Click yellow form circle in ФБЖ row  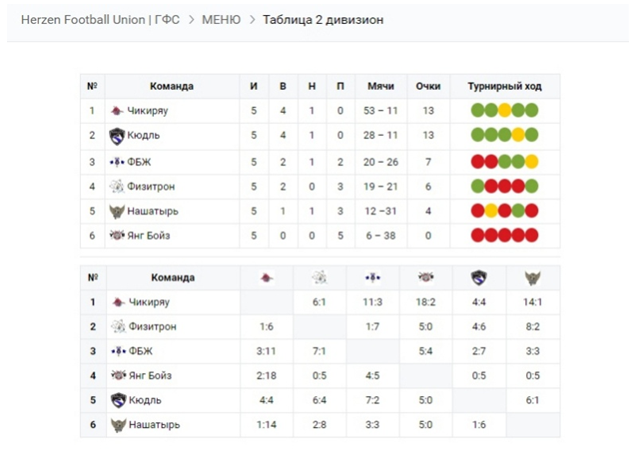[x=532, y=162]
